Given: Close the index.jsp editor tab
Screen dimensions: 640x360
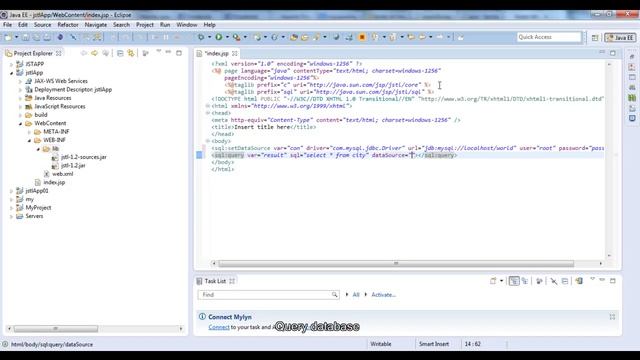Looking at the screenshot, I should point(235,53).
